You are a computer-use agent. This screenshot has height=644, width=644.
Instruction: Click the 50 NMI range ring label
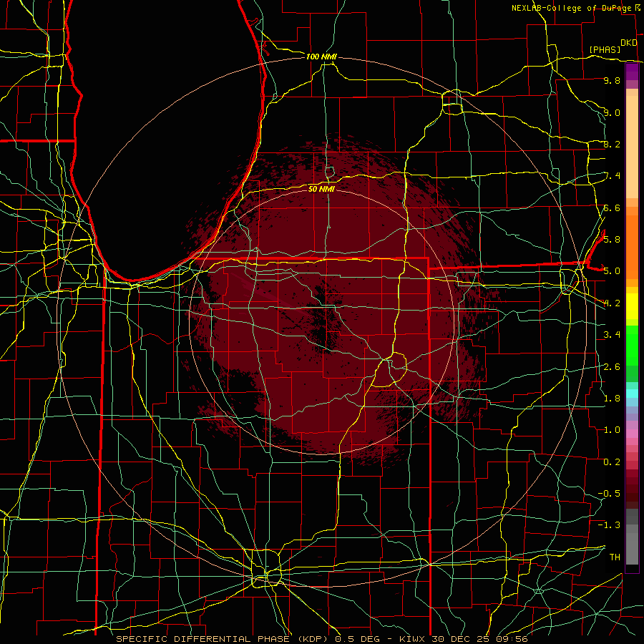click(321, 189)
